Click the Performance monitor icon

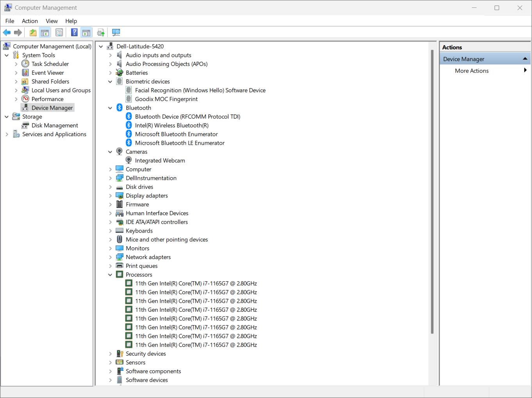coord(25,99)
